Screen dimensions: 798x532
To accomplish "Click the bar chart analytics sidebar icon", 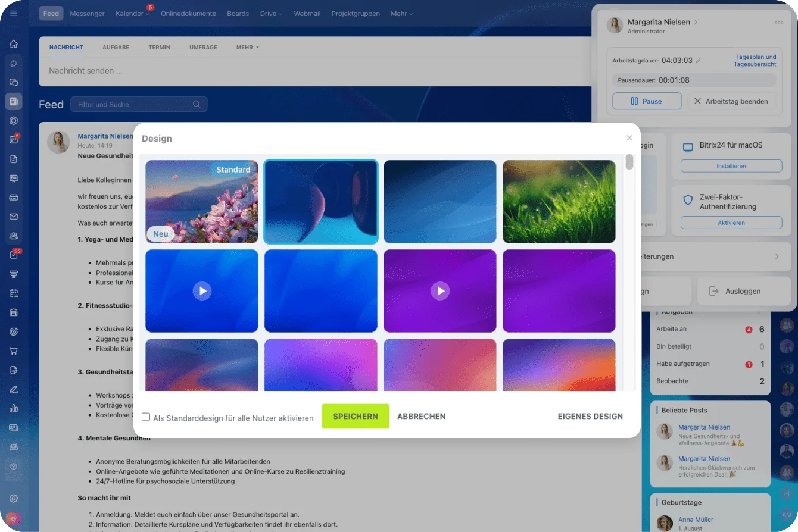I will 13,408.
